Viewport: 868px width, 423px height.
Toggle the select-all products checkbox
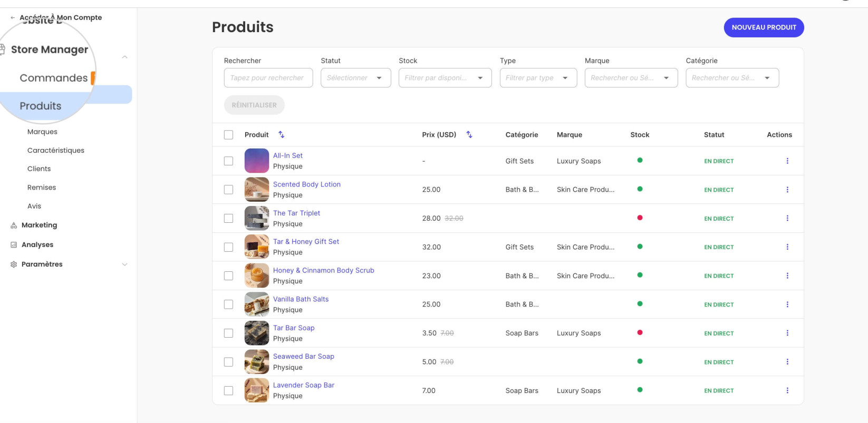click(x=228, y=135)
